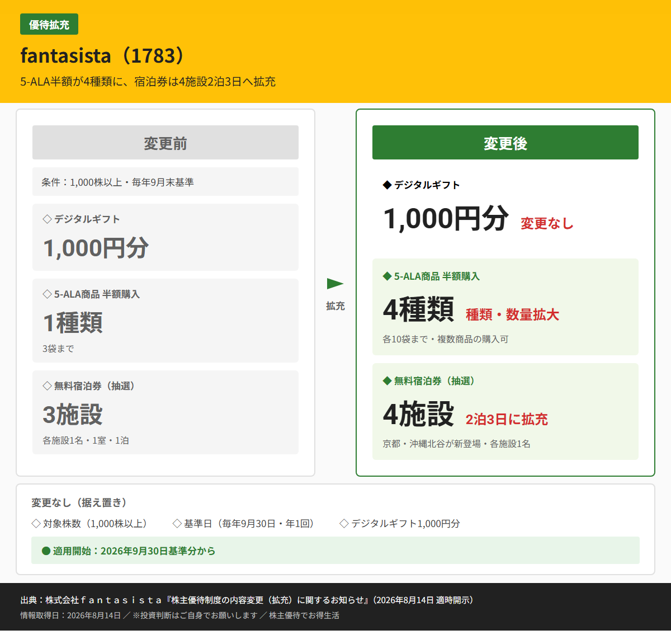Click the red 種類・数量拡大 label
The image size is (671, 644).
pyautogui.click(x=512, y=314)
